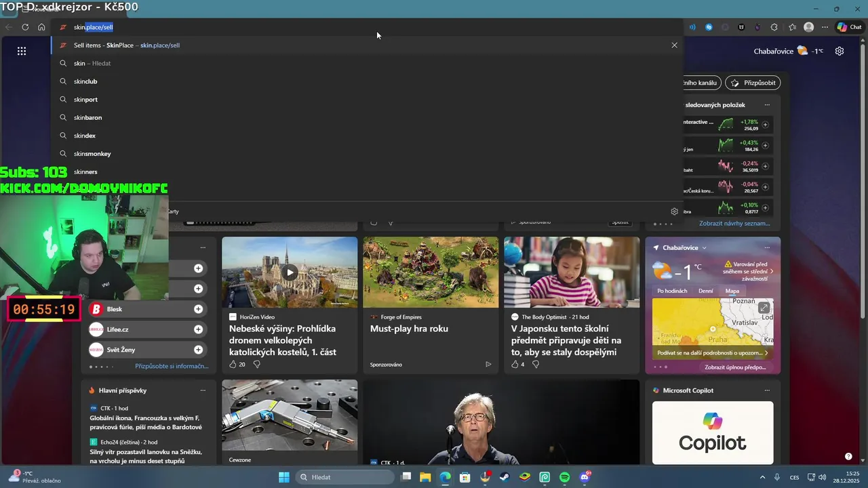Open the Copilot Chat button

(850, 27)
